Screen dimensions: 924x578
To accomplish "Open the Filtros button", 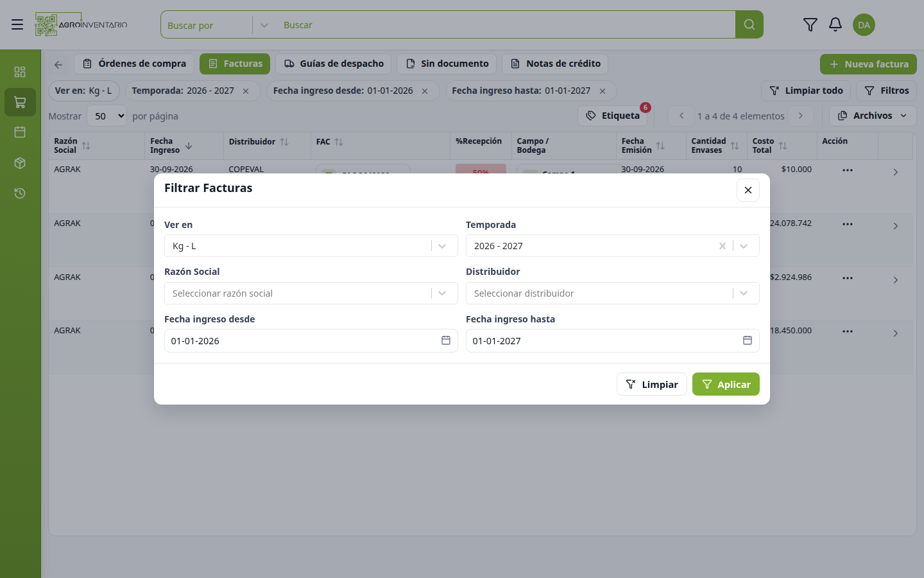I will click(886, 91).
